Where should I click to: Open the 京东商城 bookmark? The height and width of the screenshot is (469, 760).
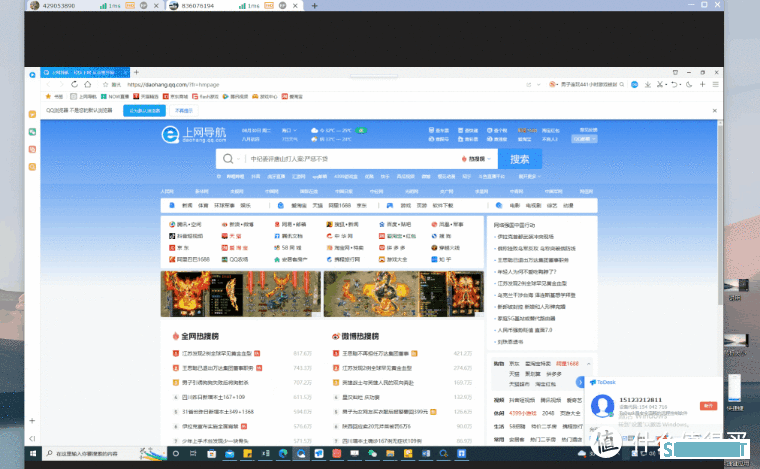pos(175,96)
